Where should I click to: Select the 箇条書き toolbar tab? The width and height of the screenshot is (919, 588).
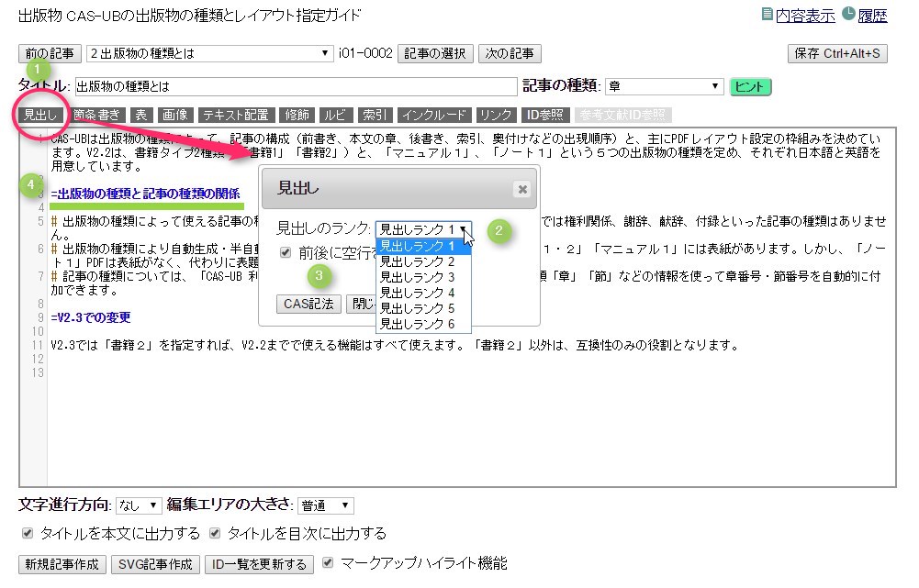coord(96,115)
